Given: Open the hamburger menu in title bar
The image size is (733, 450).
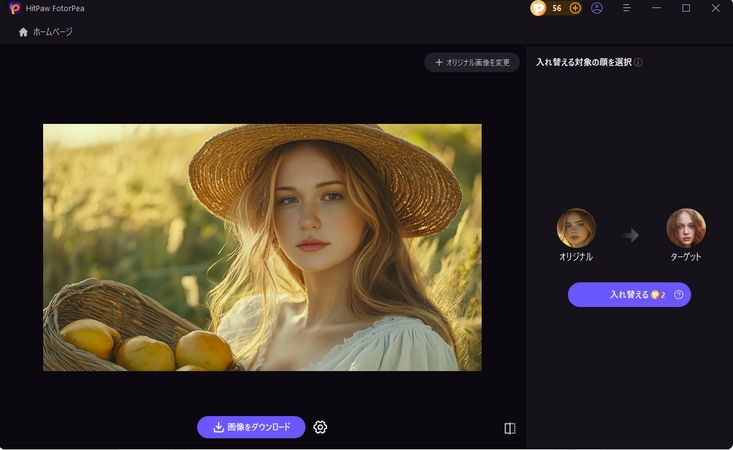Looking at the screenshot, I should click(626, 8).
